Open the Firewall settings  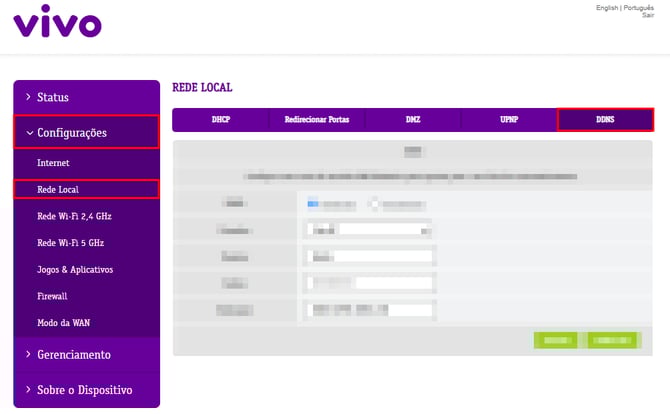52,297
